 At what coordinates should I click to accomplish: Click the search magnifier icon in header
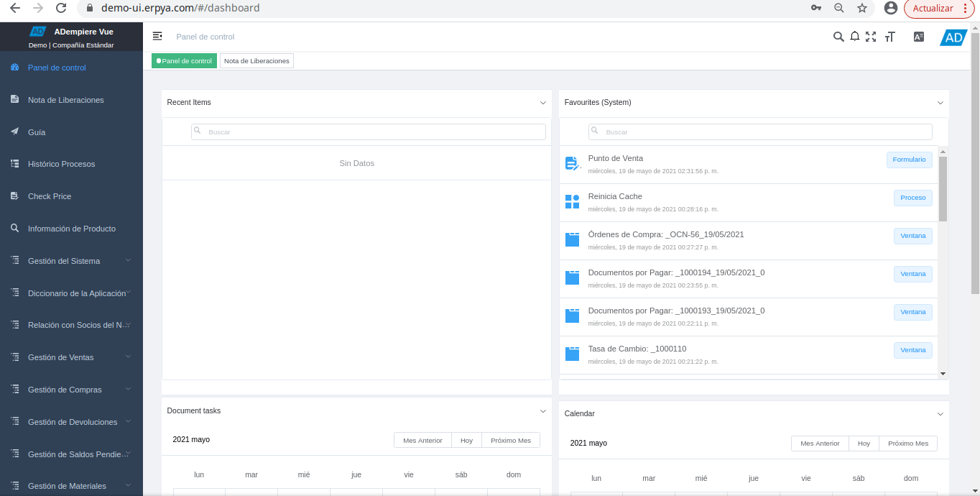pyautogui.click(x=838, y=37)
